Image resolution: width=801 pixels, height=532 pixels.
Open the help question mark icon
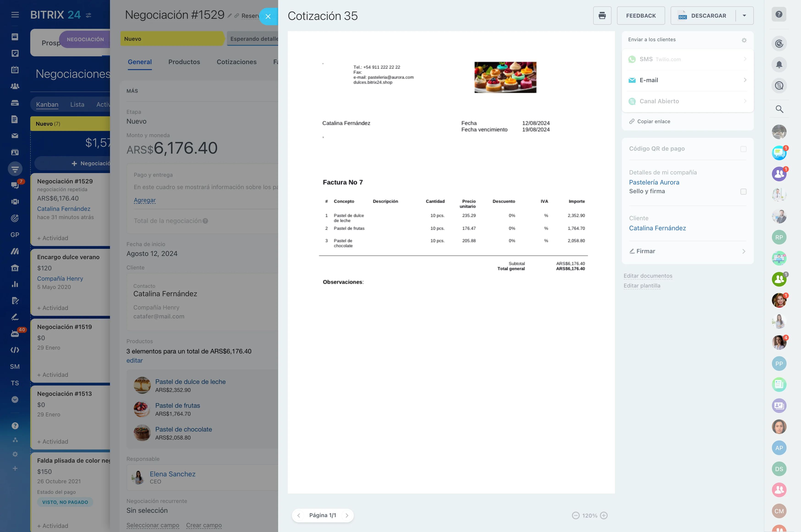779,14
